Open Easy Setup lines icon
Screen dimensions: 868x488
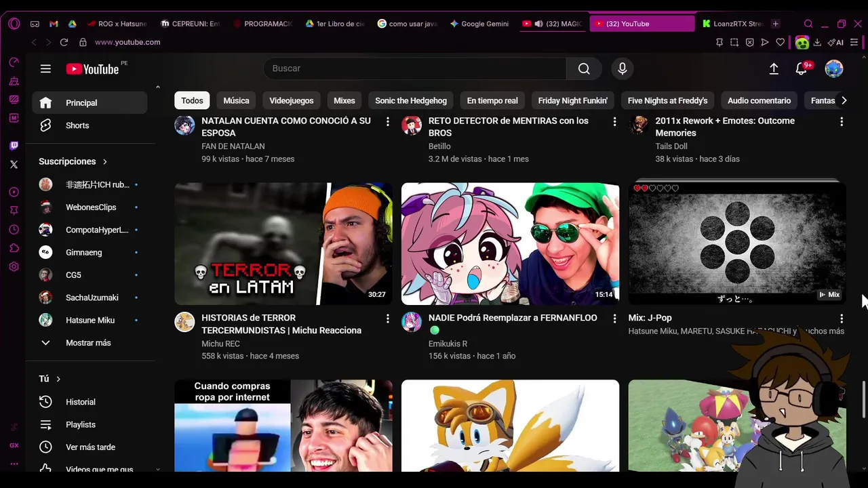(854, 42)
